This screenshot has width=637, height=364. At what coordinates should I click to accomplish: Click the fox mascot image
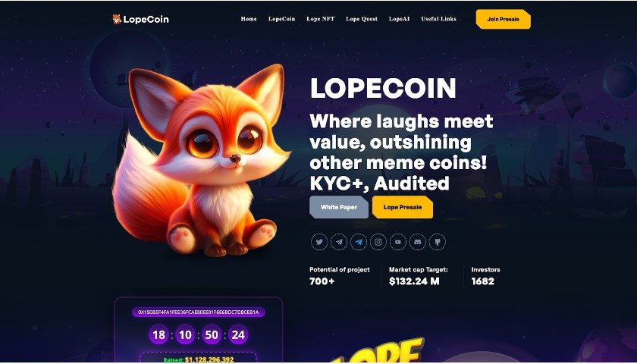click(201, 161)
